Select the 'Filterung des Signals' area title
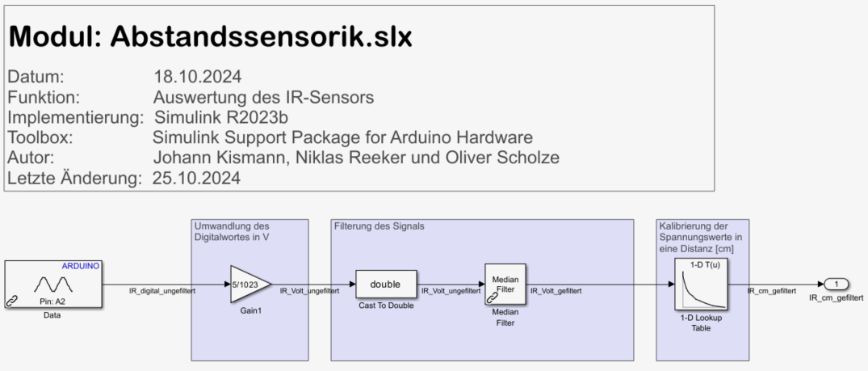 [x=379, y=226]
